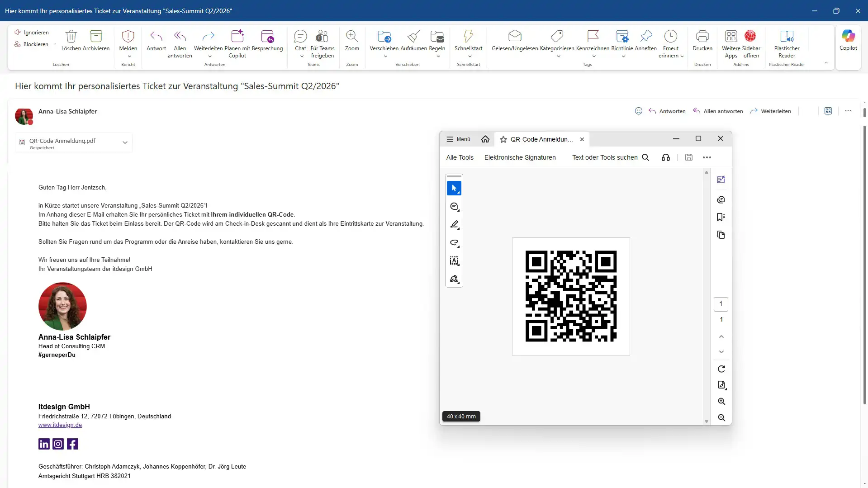Open the LinkedIn icon in signature

pyautogui.click(x=44, y=444)
